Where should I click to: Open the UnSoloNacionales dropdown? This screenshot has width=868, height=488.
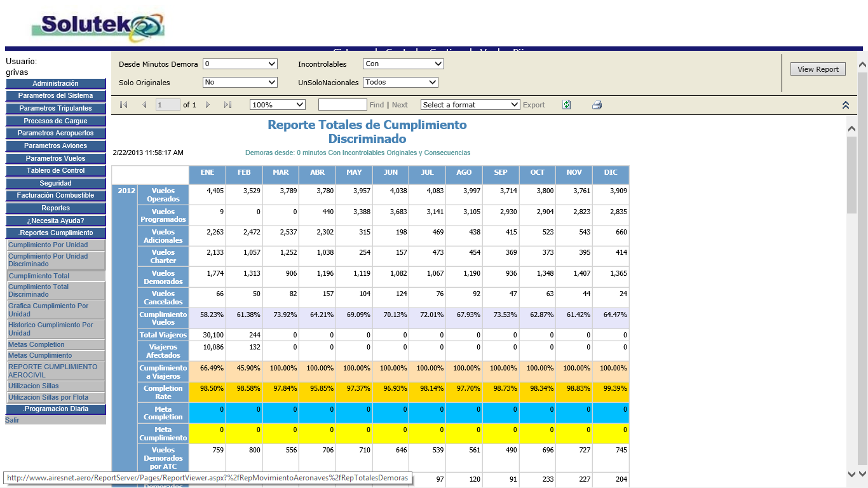click(400, 82)
